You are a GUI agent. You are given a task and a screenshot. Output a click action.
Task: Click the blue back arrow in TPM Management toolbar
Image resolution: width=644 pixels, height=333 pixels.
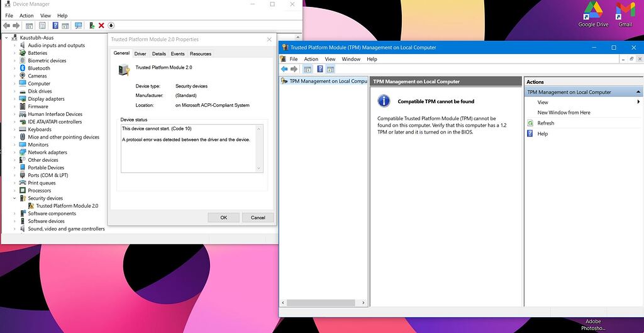(x=284, y=69)
